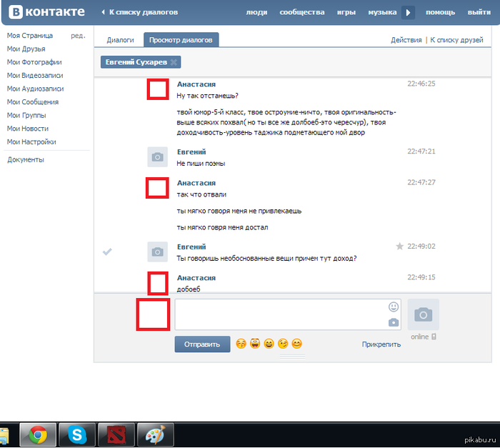500x448 pixels.
Task: Click выйти to log out
Action: click(x=479, y=12)
